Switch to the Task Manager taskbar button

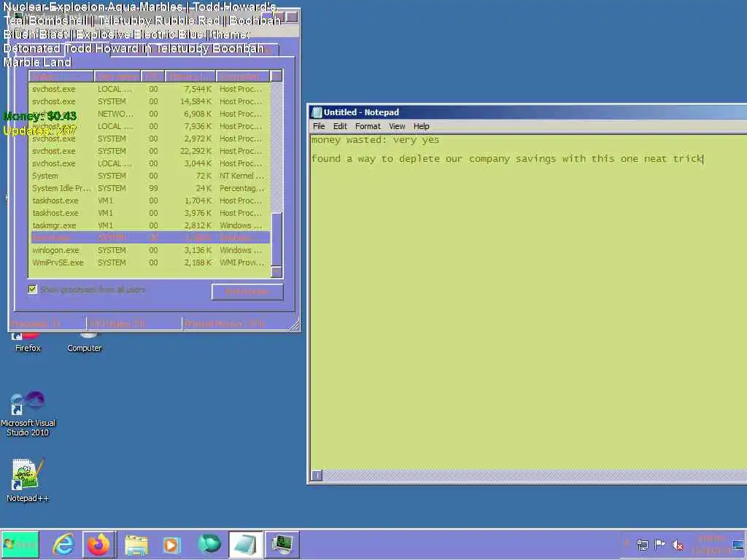click(282, 544)
